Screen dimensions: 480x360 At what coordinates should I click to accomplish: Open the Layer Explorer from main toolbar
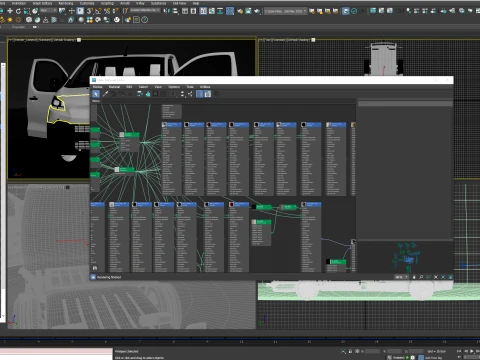pyautogui.click(x=193, y=11)
